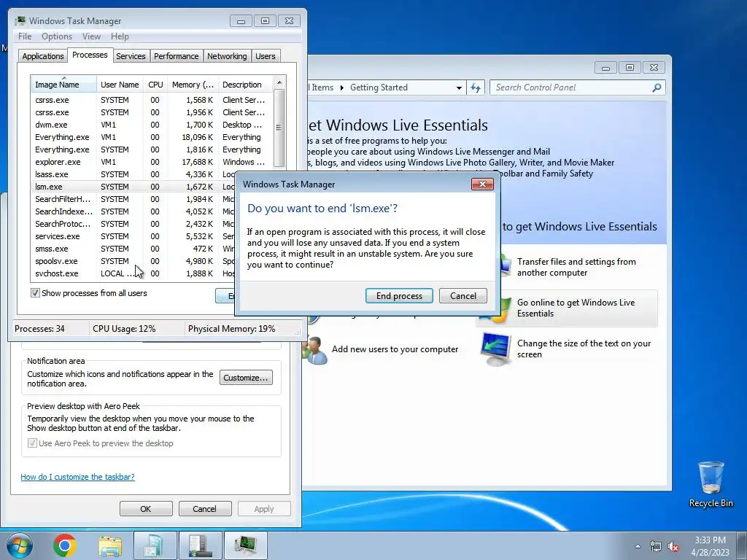
Task: Open Task Manager Help menu
Action: click(120, 36)
